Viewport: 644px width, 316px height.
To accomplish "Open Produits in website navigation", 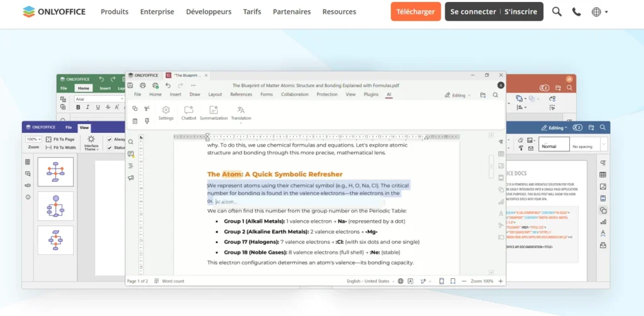I will pos(114,12).
